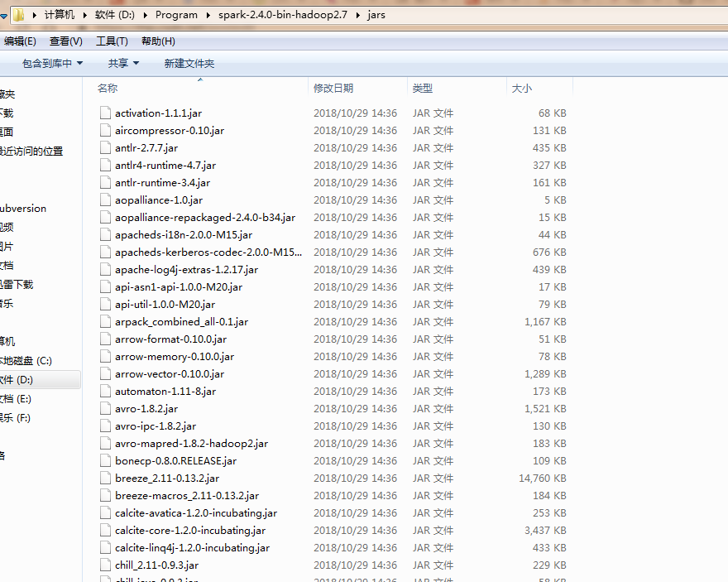Click the 1,521 KB size value
Screen dimensions: 728x582
coord(545,409)
